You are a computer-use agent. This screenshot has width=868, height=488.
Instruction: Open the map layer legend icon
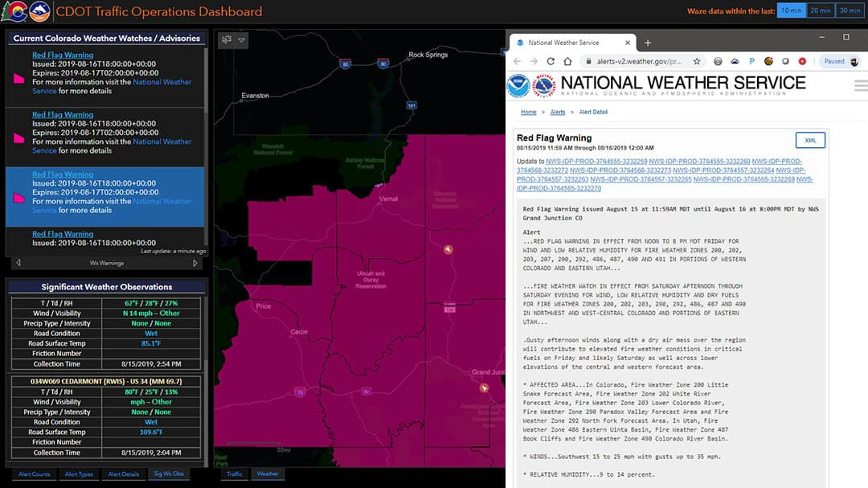pyautogui.click(x=227, y=39)
